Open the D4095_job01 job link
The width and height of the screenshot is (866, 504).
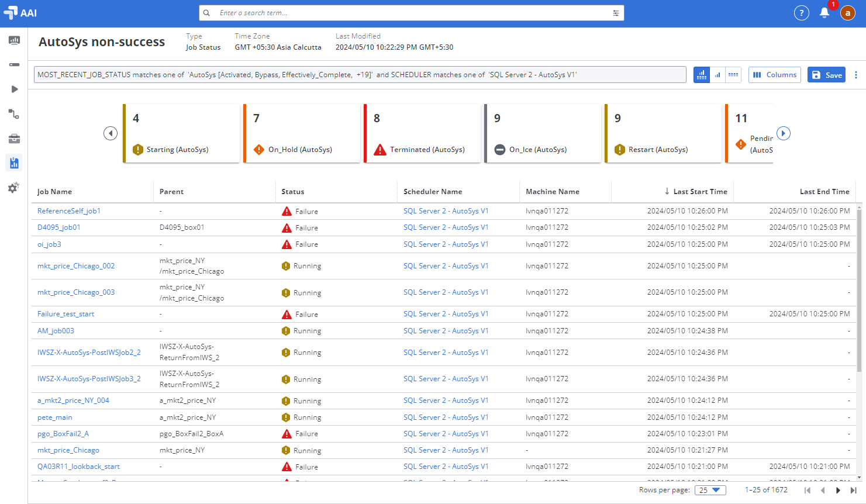click(59, 227)
